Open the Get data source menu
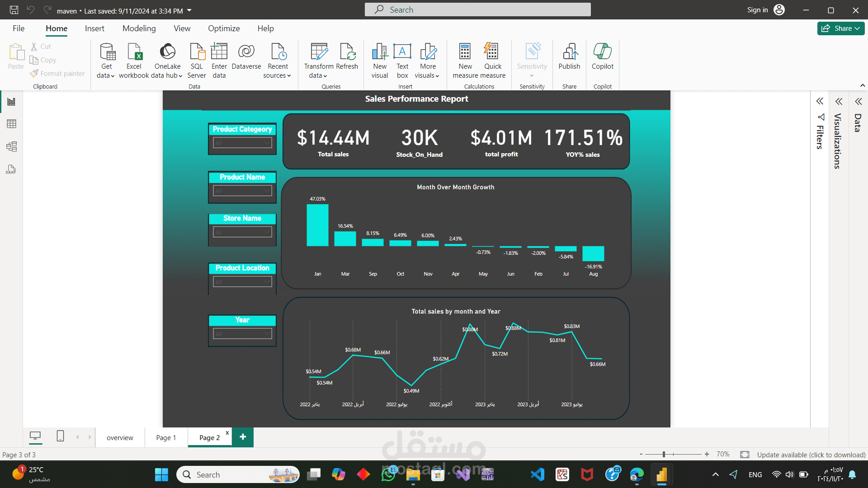The image size is (868, 488). (x=106, y=61)
